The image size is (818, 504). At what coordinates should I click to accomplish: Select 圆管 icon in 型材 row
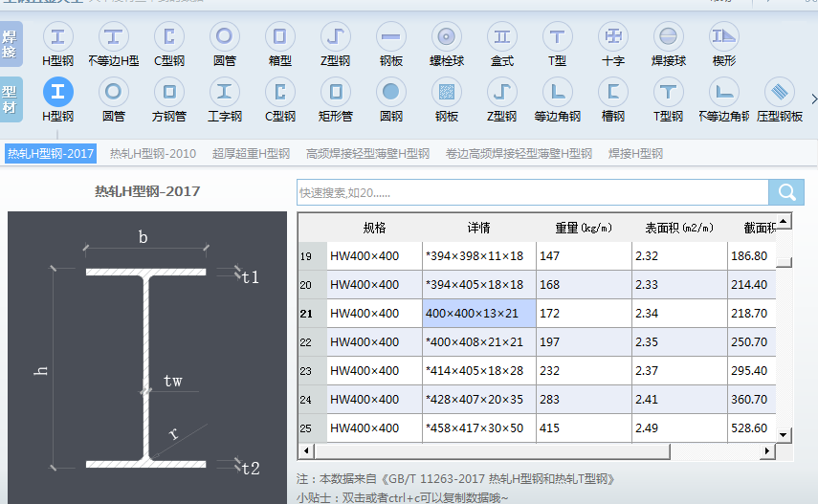click(x=113, y=93)
